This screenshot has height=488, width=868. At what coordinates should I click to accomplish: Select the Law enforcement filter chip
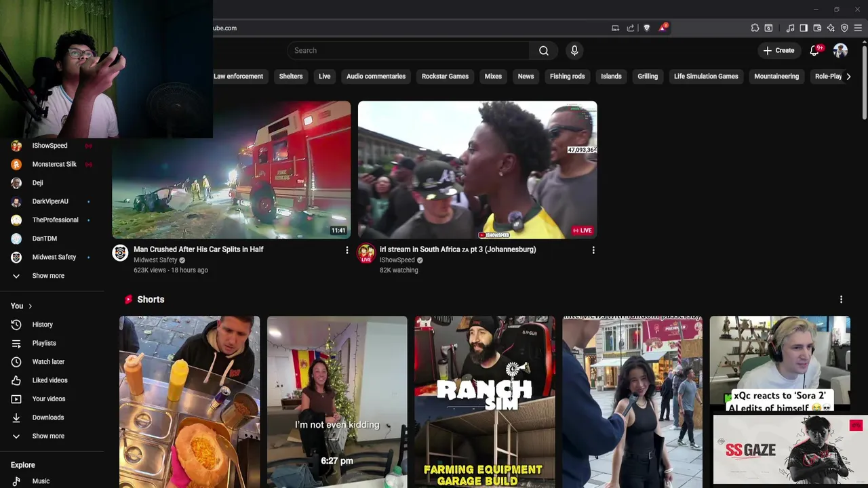238,77
